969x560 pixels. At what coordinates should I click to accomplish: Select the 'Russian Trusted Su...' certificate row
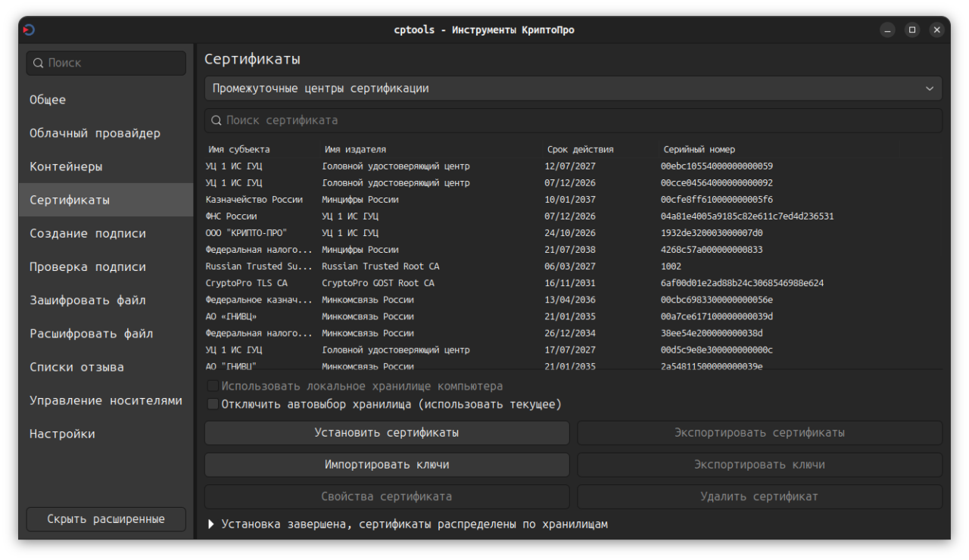point(573,266)
